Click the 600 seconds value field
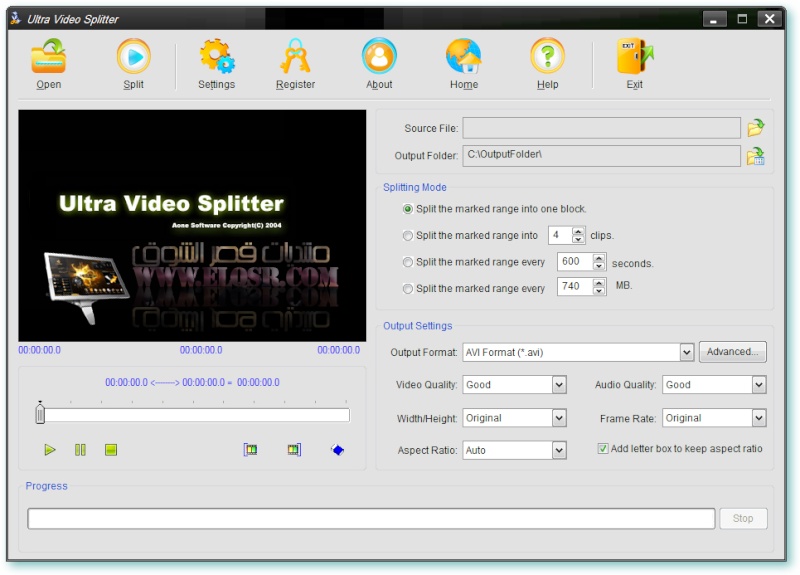This screenshot has height=575, width=800. click(x=575, y=262)
